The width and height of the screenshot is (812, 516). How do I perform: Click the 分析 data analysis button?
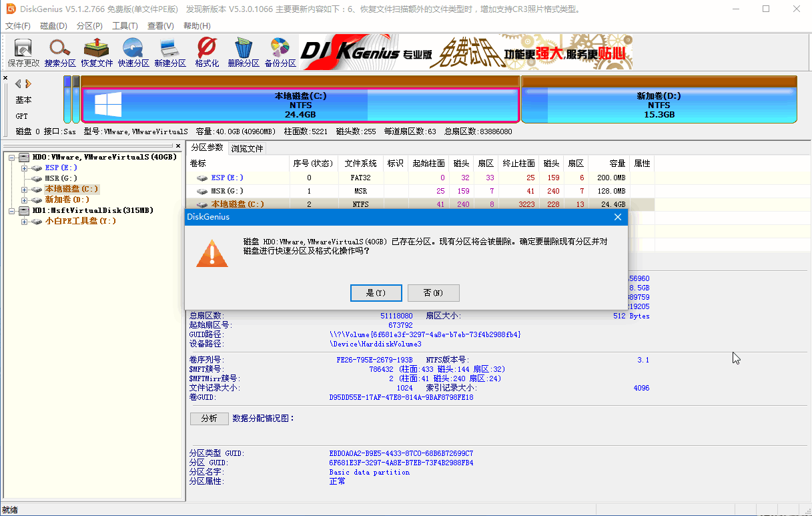point(209,419)
